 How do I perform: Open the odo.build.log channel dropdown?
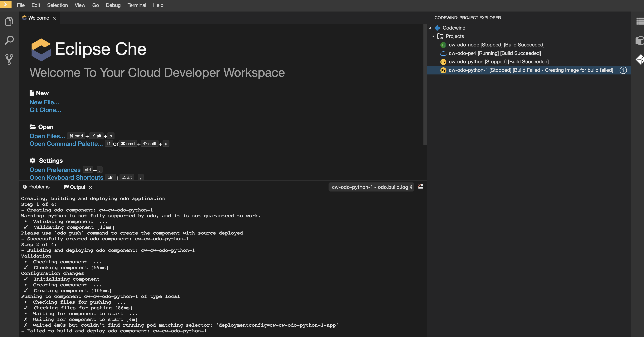(371, 187)
